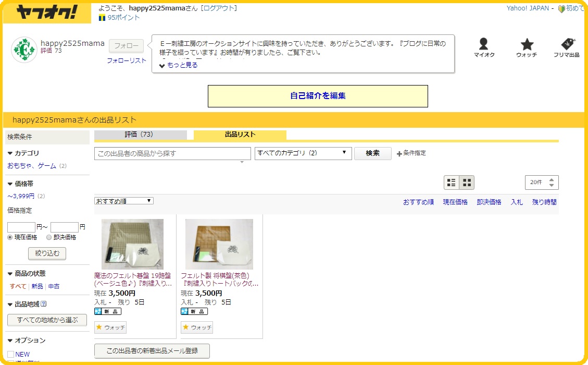
Task: Open the フォローリスト link
Action: tap(127, 60)
